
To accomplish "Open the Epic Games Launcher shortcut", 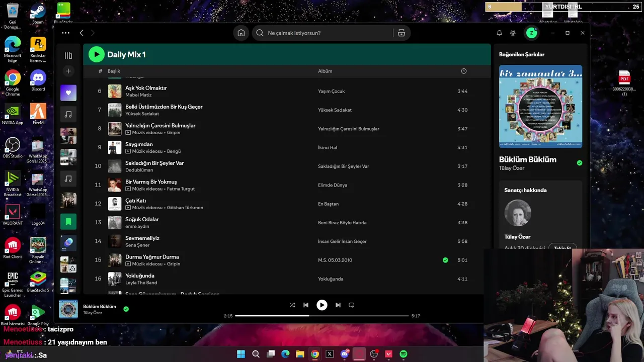I will [x=13, y=284].
